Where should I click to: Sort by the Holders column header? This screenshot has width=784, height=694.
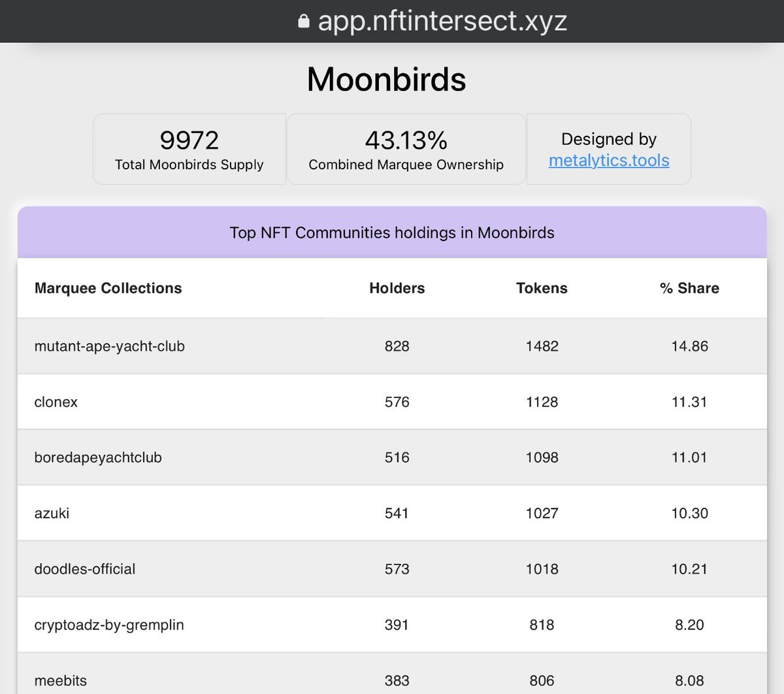397,288
